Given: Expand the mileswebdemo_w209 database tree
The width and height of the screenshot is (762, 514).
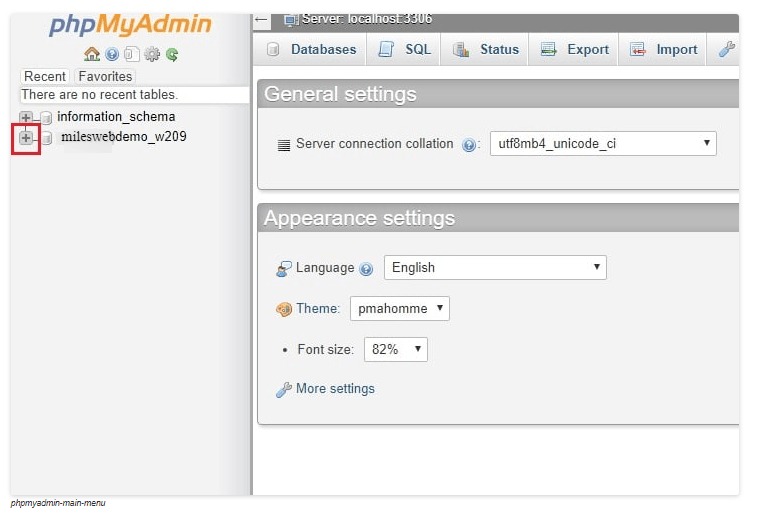Looking at the screenshot, I should pyautogui.click(x=26, y=138).
